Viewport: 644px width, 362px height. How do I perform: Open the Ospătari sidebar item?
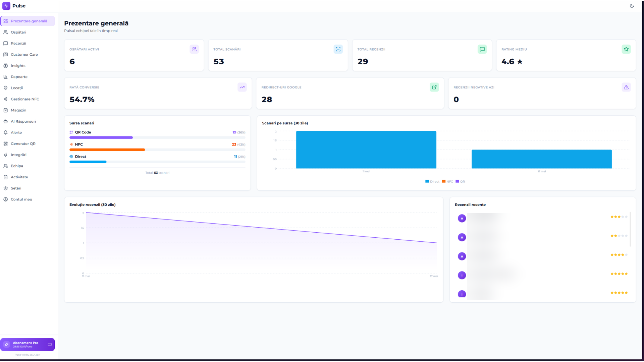point(28,32)
